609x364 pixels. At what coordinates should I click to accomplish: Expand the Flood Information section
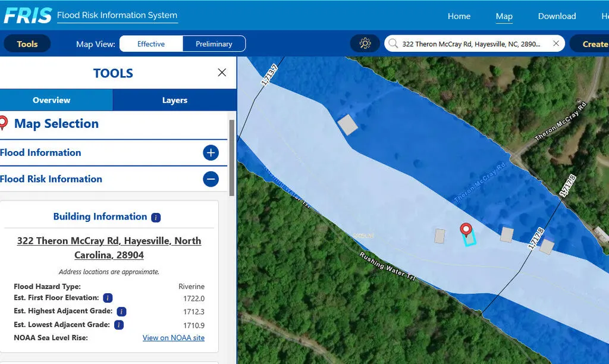pos(211,153)
